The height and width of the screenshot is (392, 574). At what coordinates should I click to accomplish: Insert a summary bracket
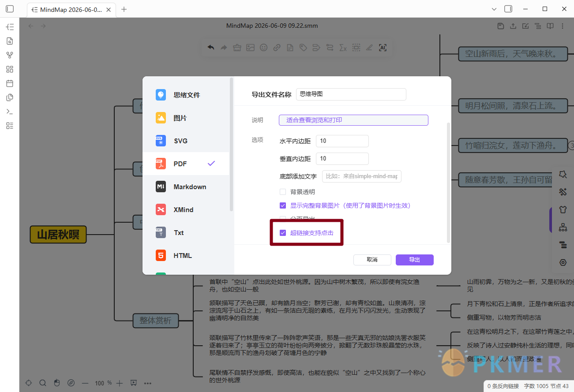coord(316,48)
